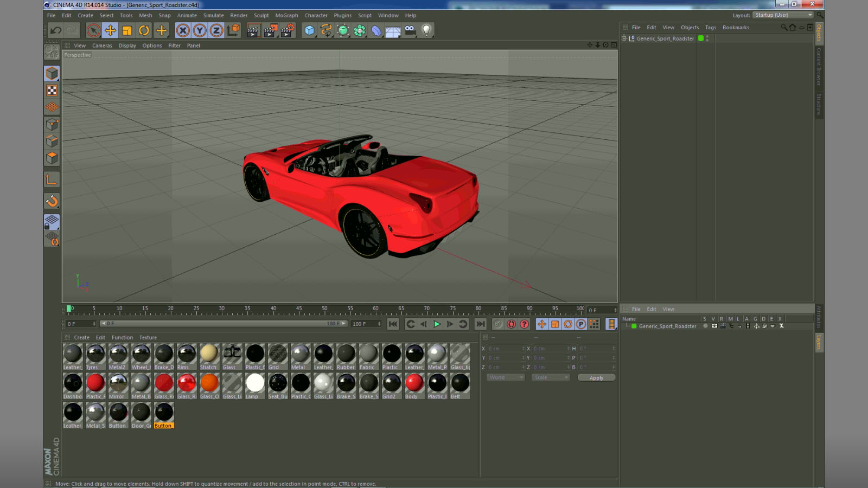Click Object Manager home icon
The width and height of the screenshot is (868, 488).
[793, 27]
